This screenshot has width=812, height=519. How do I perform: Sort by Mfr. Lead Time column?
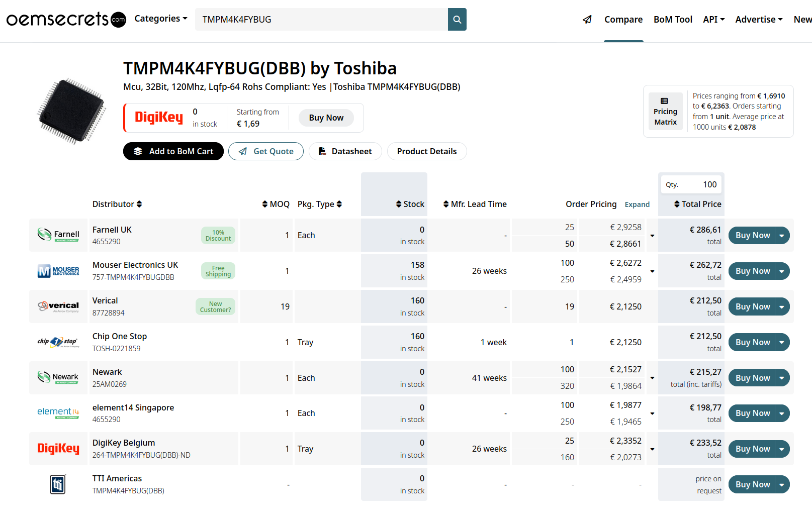point(475,204)
